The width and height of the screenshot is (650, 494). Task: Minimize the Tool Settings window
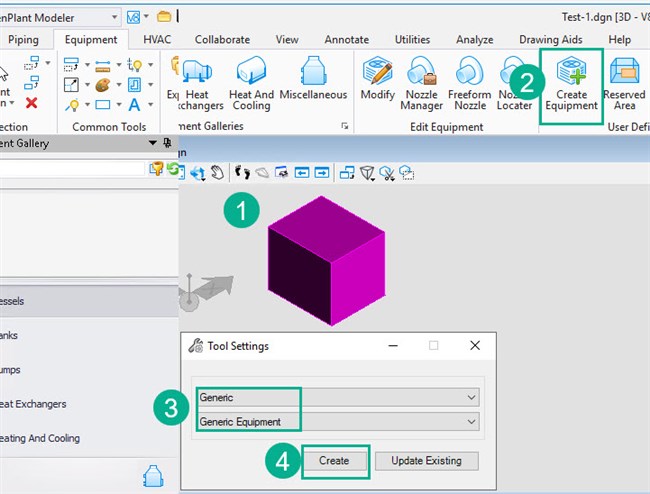coord(393,345)
